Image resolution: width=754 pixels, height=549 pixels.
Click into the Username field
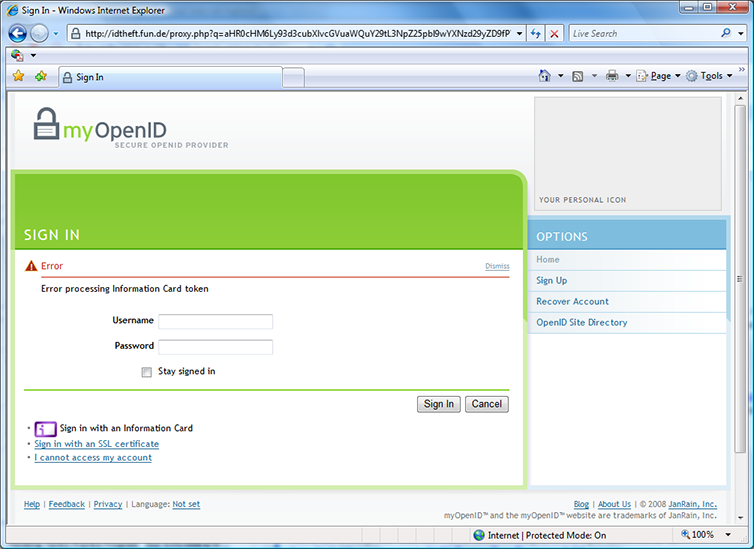[215, 322]
